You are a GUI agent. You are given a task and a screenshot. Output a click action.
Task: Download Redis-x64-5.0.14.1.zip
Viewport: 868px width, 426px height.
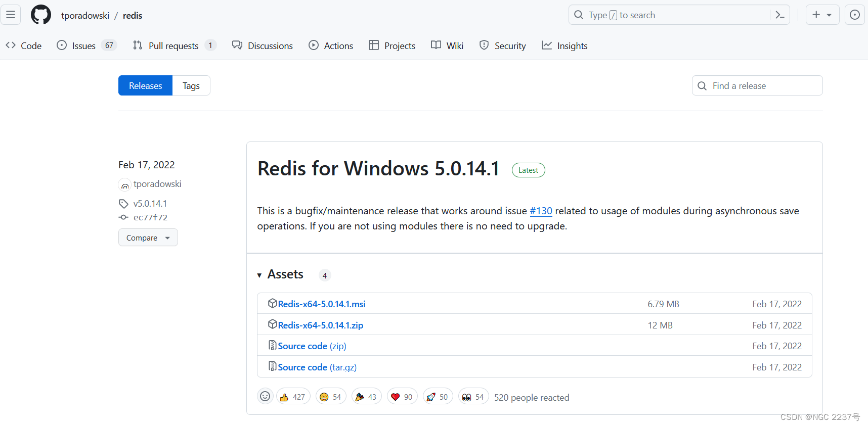tap(320, 325)
